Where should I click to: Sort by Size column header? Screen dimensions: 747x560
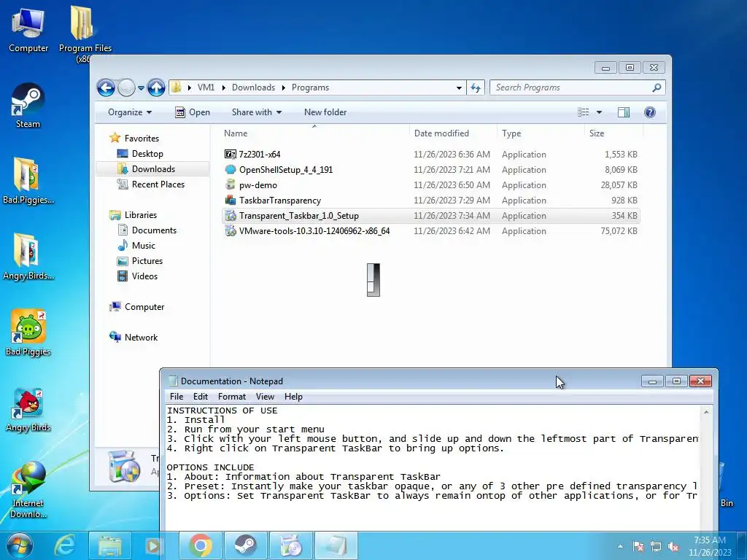click(x=614, y=133)
